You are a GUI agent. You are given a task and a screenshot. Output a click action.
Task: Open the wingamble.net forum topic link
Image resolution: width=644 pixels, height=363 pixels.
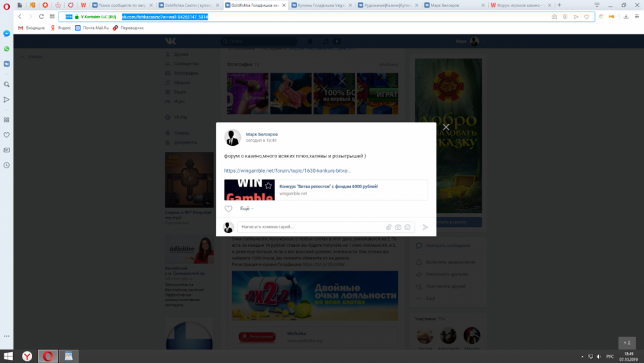tap(287, 171)
